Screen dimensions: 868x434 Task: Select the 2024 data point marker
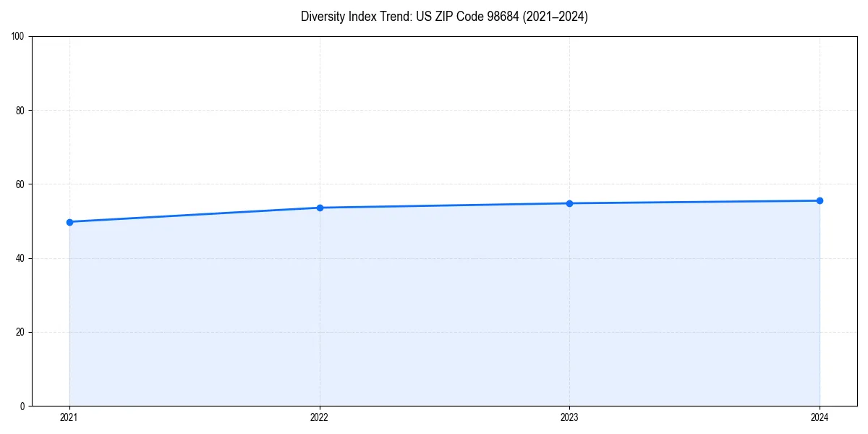[820, 200]
